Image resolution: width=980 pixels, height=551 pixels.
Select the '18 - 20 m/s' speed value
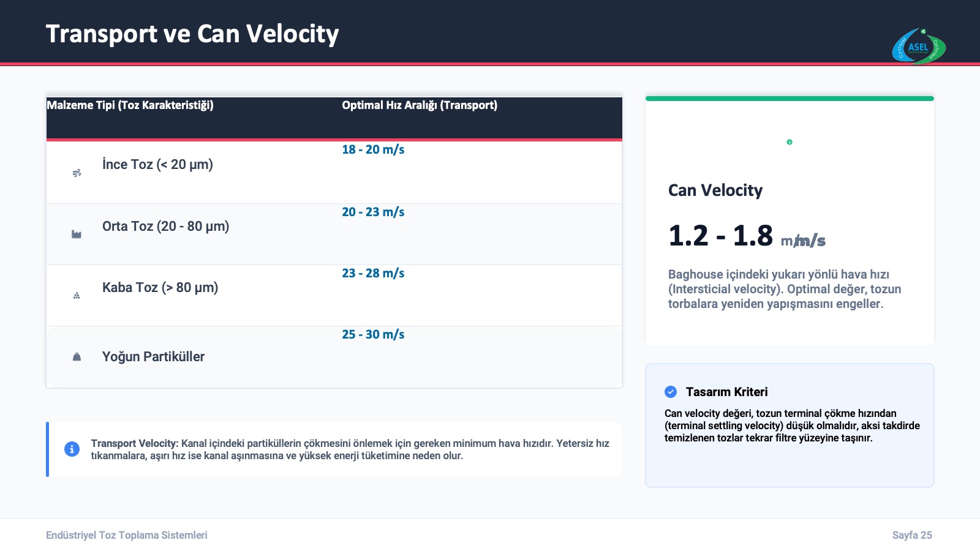[x=373, y=149]
